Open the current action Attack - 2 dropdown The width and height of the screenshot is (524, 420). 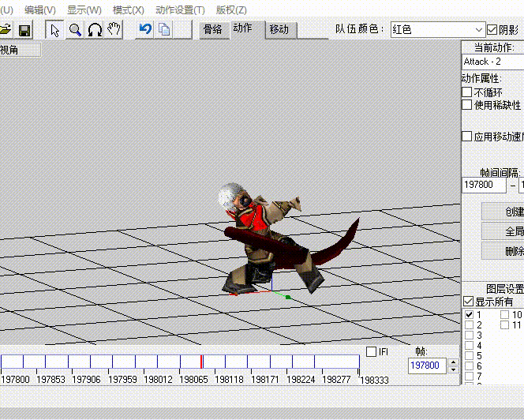(493, 62)
